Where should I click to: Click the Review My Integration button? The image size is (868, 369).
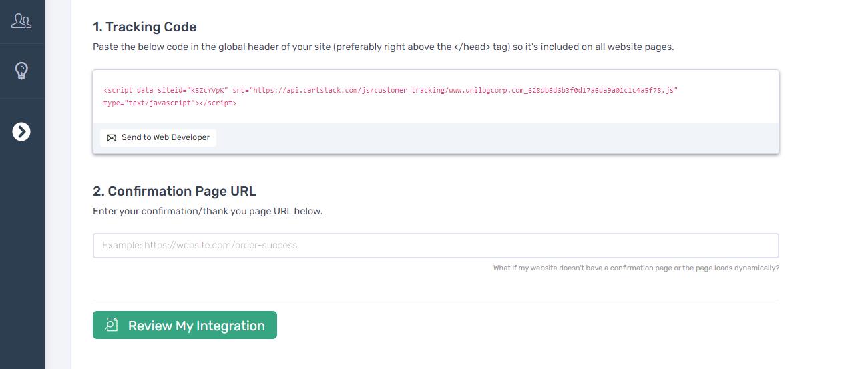[x=185, y=325]
